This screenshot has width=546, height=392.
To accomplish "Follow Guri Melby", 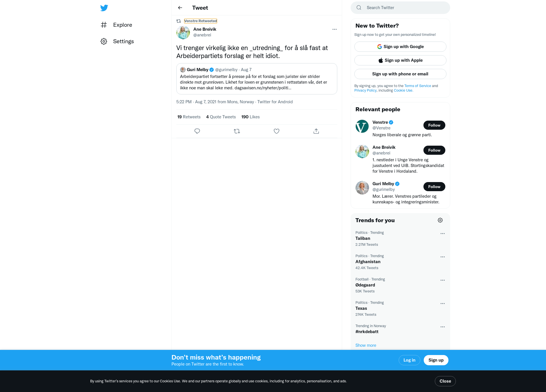I will point(434,187).
